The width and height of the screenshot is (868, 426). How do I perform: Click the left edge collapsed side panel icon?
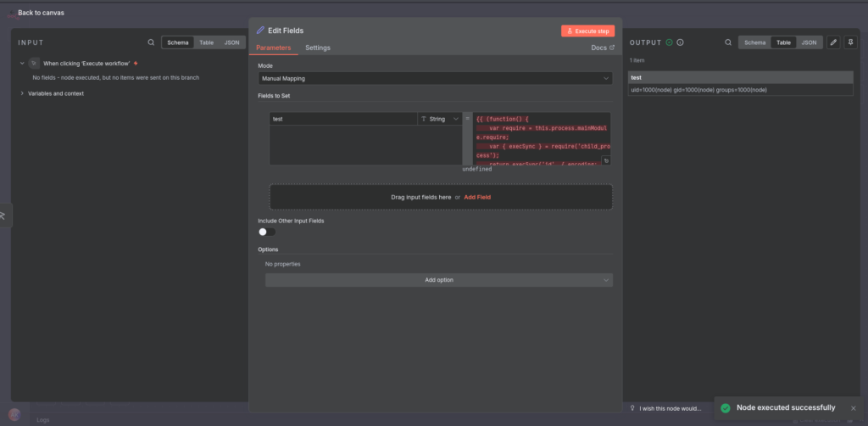coord(3,216)
